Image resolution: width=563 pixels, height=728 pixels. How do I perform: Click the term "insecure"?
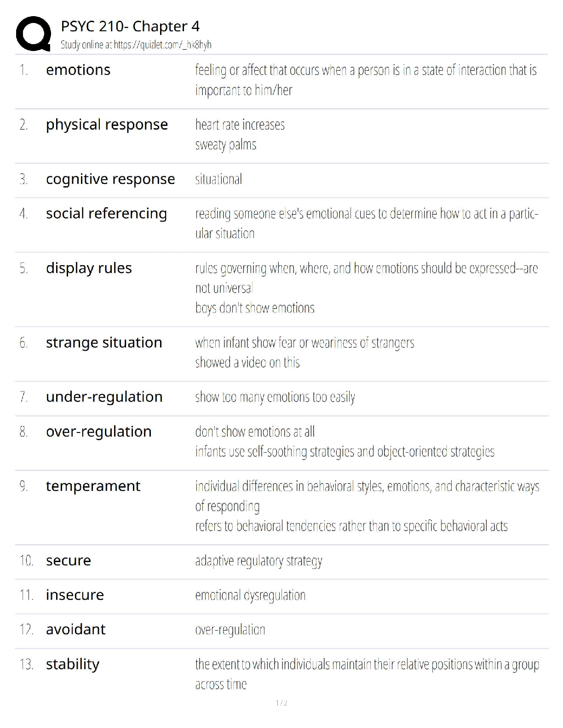[x=75, y=595]
